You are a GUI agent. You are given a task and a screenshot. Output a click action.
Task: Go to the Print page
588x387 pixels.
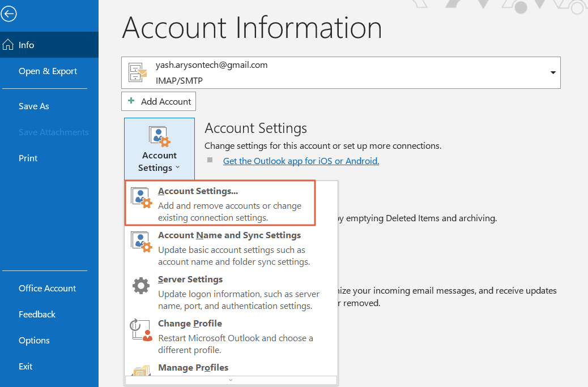click(x=28, y=158)
